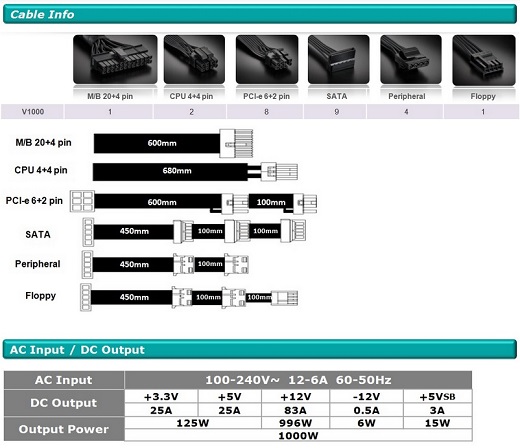The image size is (520, 448).
Task: Select the AC Input / DC Output header
Action: 260,350
